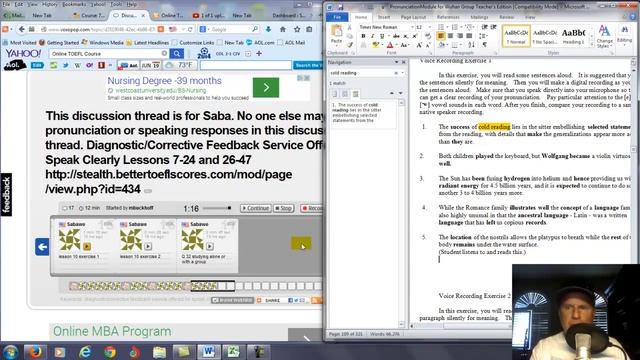Open the font size dropdown

429,27
